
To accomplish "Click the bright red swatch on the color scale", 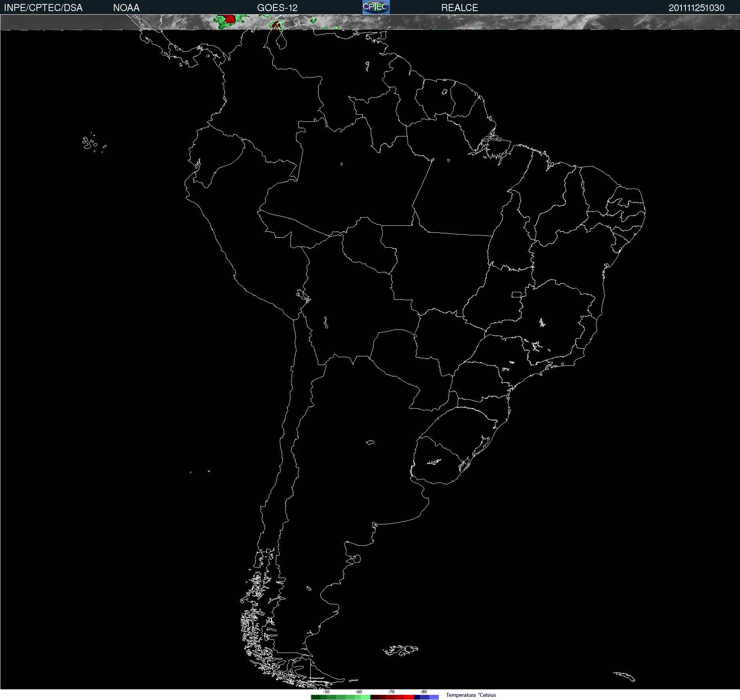I will coord(409,697).
